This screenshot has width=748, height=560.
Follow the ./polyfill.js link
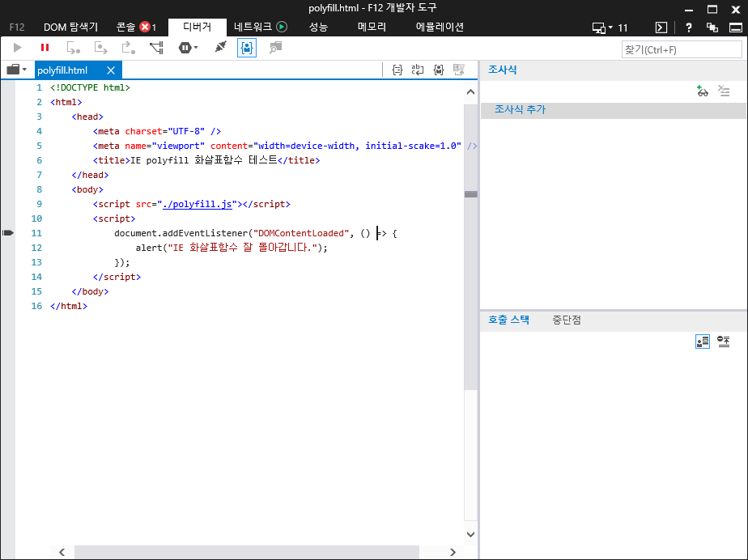198,204
